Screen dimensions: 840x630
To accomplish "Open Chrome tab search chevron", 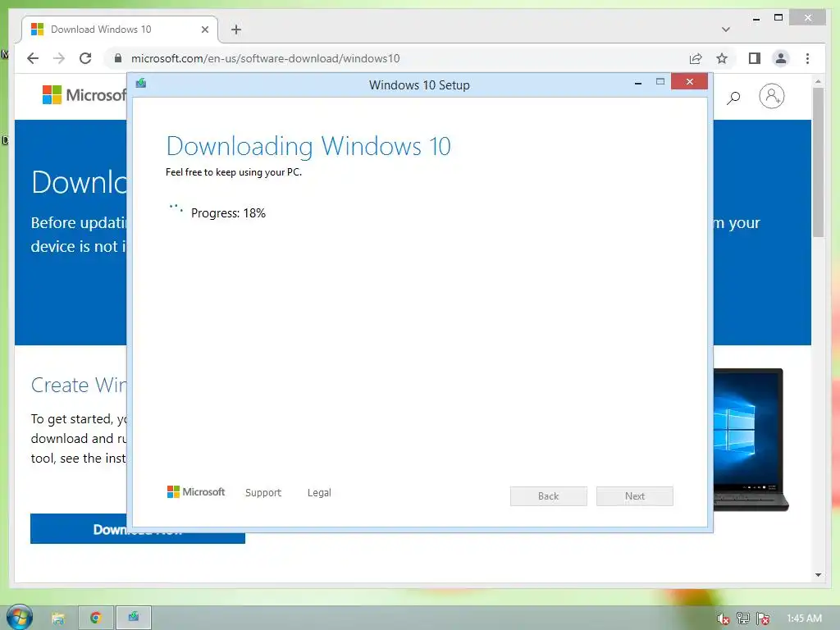I will click(726, 30).
